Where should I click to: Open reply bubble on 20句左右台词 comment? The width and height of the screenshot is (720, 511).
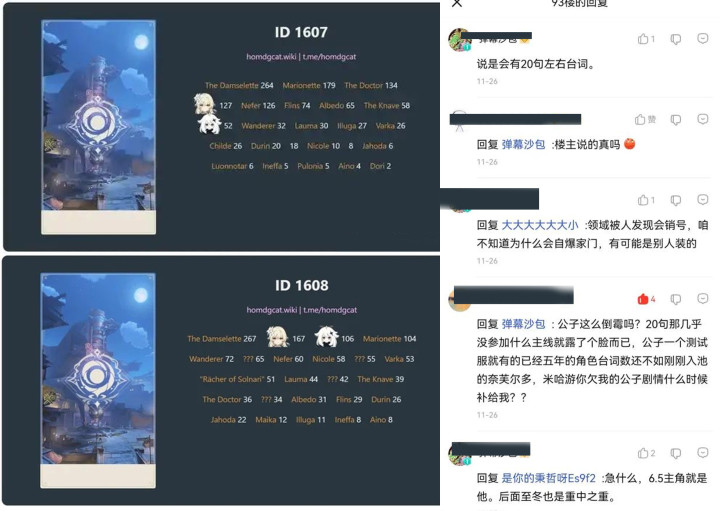pos(703,39)
